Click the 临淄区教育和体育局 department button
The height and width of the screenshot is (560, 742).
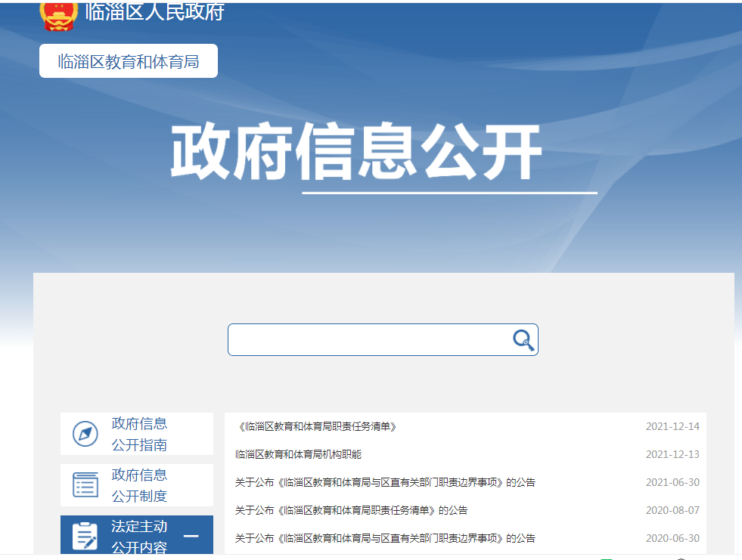(x=129, y=61)
